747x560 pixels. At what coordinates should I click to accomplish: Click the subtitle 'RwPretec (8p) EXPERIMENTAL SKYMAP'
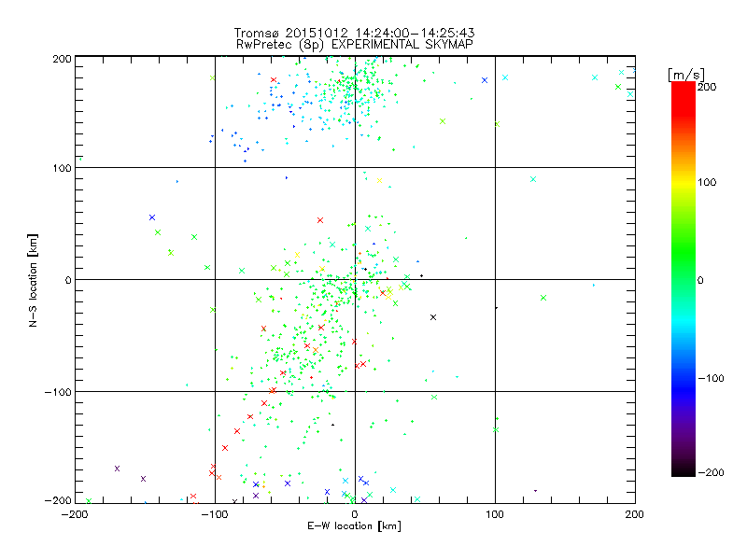point(354,45)
